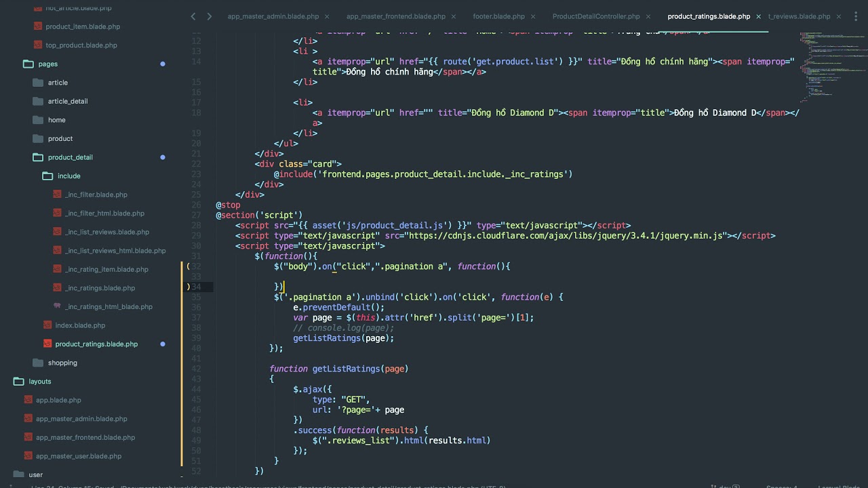Click line number 43 in gutter
The width and height of the screenshot is (868, 488).
197,379
